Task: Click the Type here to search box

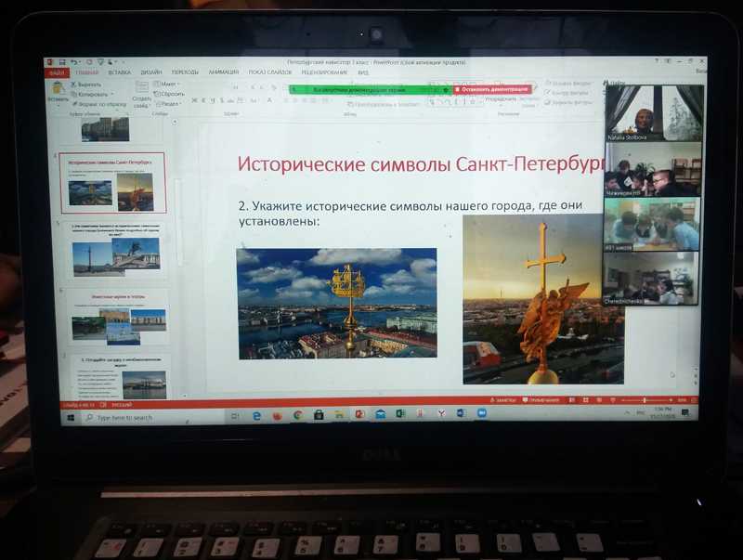Action: point(151,417)
